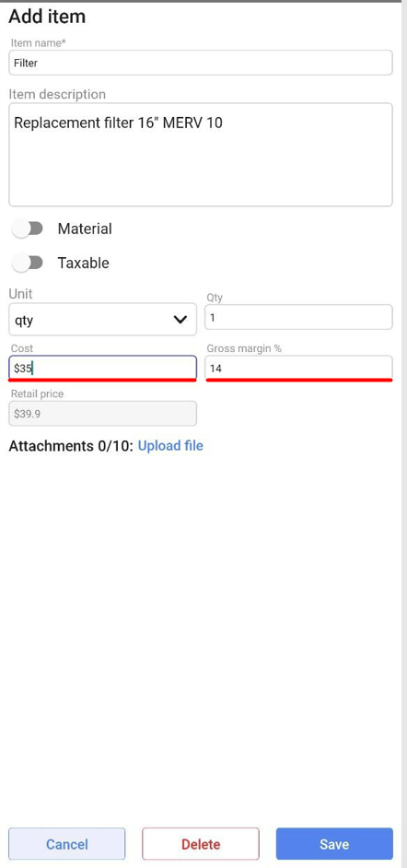Click the Attachments 0/10 label
Viewport: 407px width, 868px height.
71,446
